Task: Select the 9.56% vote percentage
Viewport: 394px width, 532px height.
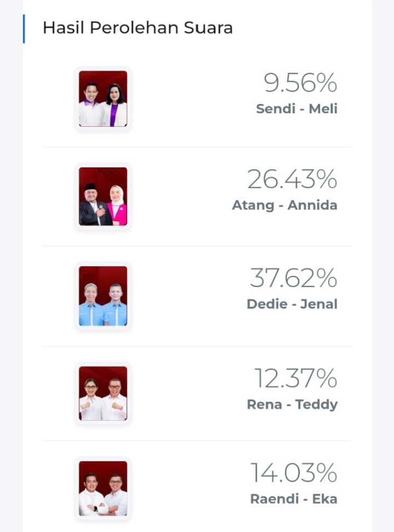Action: pos(300,83)
